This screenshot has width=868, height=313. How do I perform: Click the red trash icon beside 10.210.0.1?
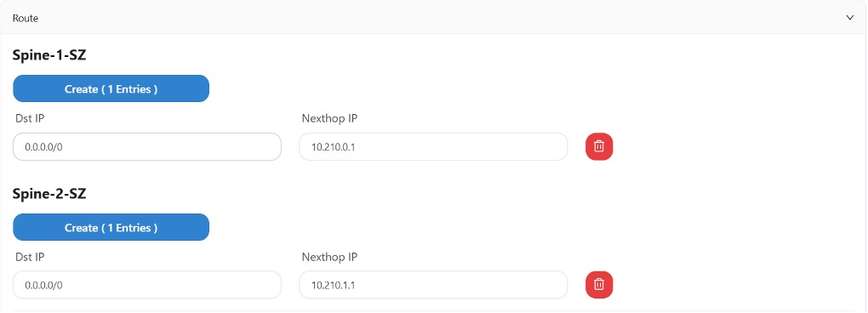pos(599,146)
